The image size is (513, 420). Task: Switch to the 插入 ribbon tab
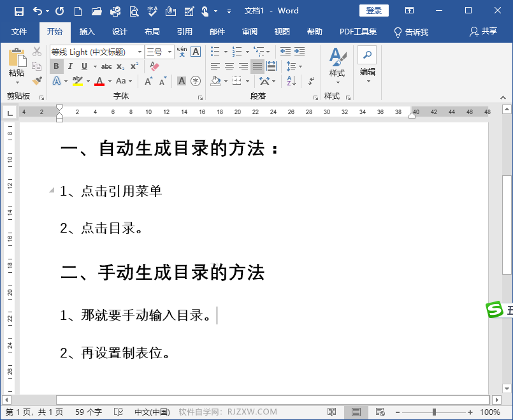pyautogui.click(x=87, y=31)
